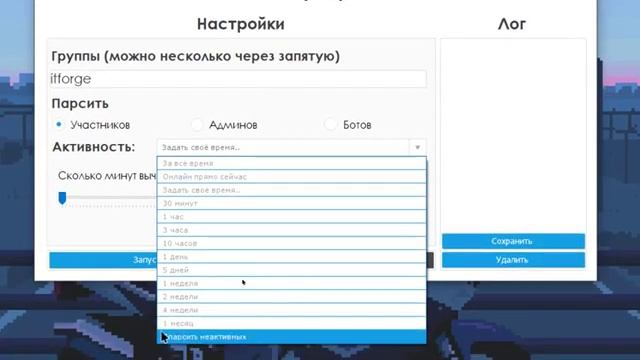Choose 'За все время' from the list
This screenshot has width=640, height=360.
(x=291, y=163)
